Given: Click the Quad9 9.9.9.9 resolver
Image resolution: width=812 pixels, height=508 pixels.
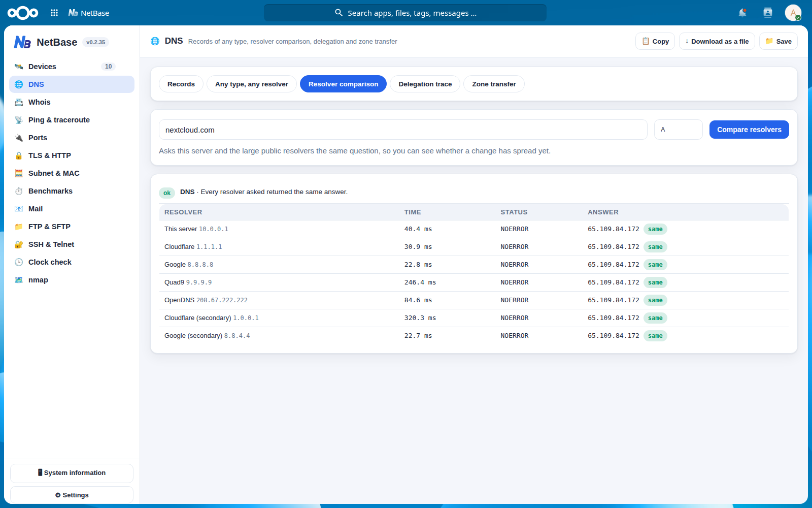Looking at the screenshot, I should point(188,282).
